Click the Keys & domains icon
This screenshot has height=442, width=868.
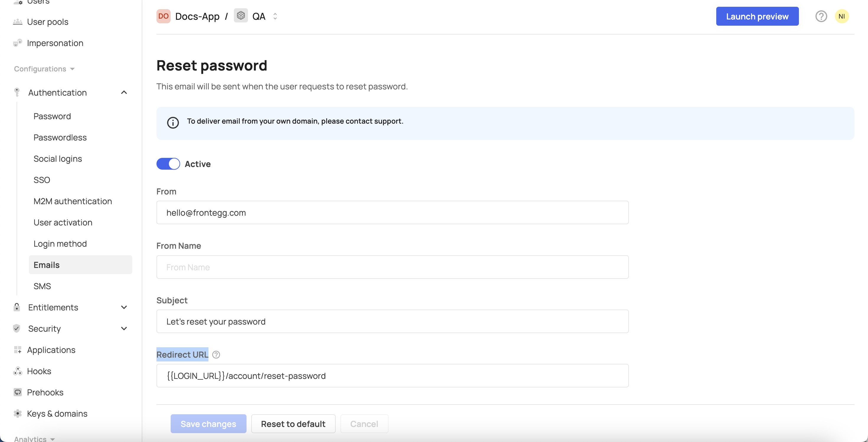coord(17,413)
